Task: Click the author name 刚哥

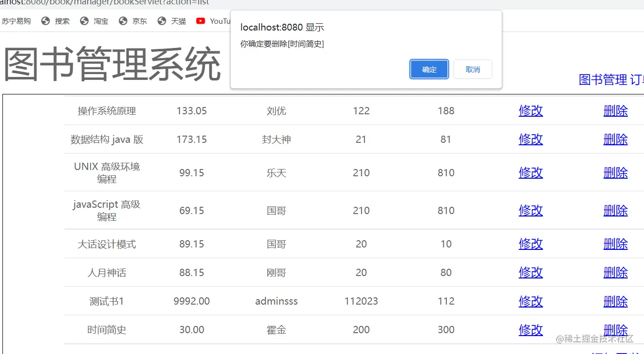Action: coord(276,273)
